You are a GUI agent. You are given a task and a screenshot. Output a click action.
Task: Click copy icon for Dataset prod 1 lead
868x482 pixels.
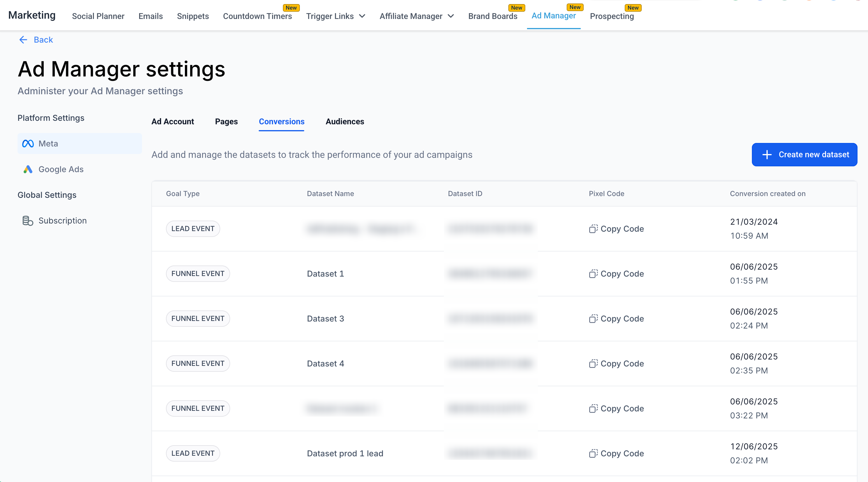593,453
